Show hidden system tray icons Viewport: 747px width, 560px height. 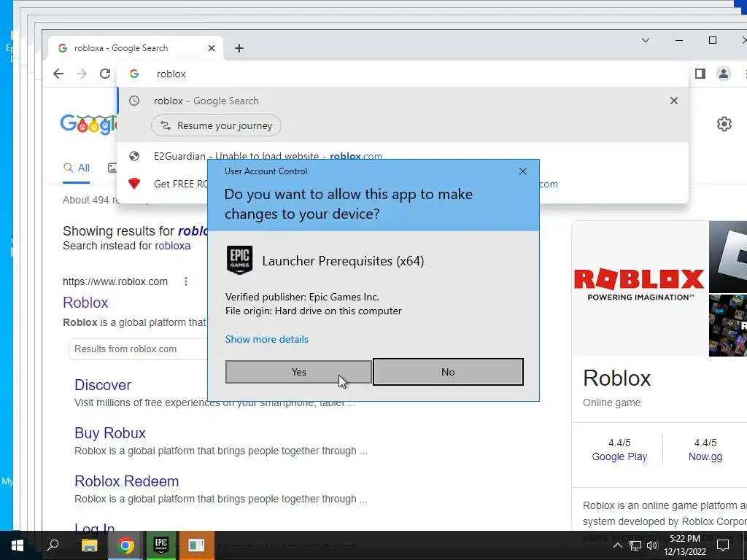(617, 545)
